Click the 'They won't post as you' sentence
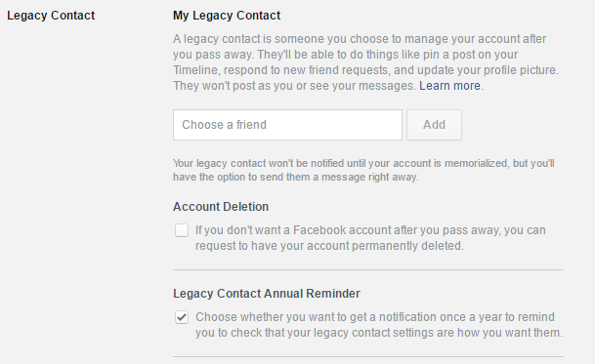Screen dimensions: 595x364 pos(294,86)
